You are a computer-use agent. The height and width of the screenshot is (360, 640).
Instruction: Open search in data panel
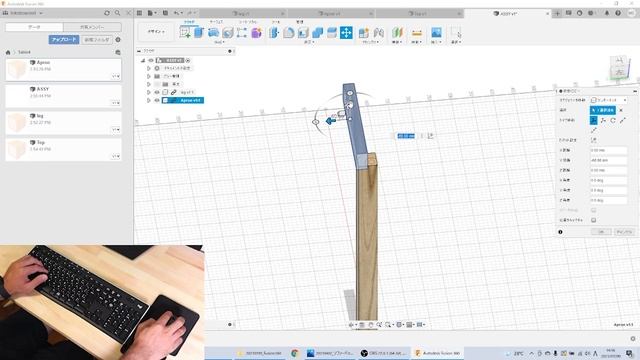tap(118, 13)
